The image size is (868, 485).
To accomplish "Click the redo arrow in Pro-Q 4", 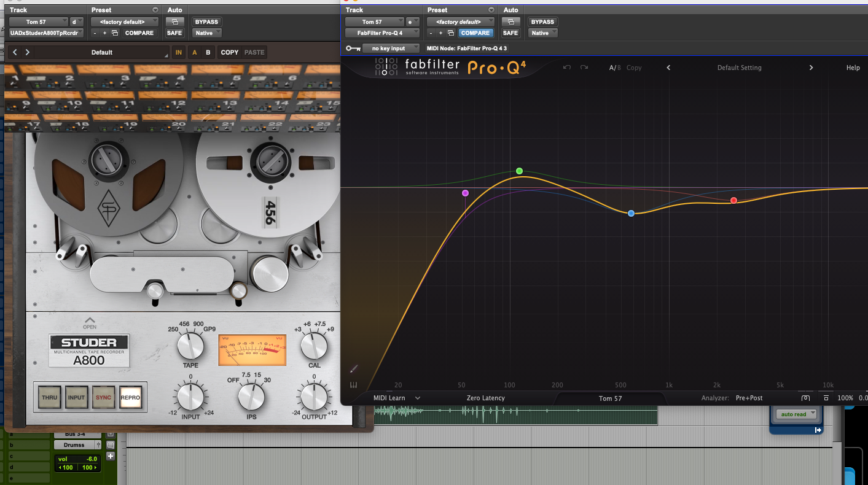I will 584,68.
